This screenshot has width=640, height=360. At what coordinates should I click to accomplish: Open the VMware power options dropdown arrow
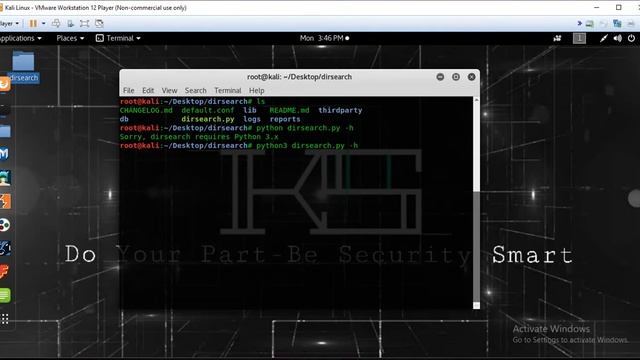[x=43, y=23]
